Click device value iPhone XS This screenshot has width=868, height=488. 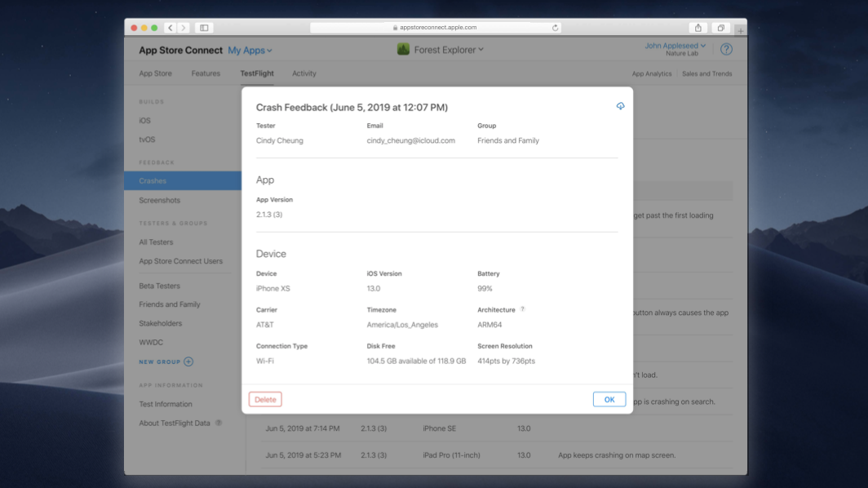(x=273, y=289)
